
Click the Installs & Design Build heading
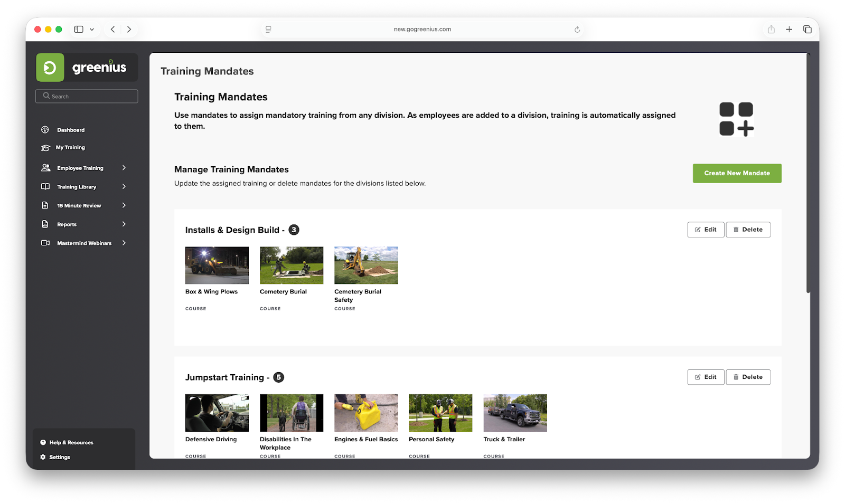pos(232,230)
